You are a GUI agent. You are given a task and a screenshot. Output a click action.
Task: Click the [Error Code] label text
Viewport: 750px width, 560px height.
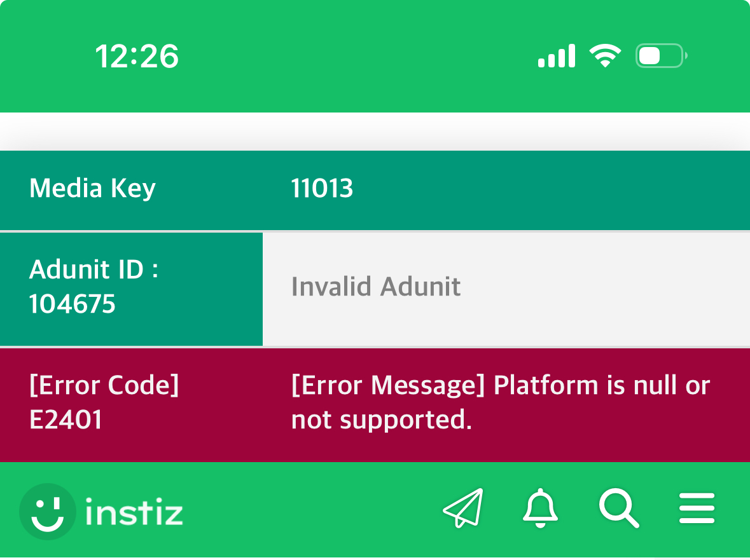point(104,385)
